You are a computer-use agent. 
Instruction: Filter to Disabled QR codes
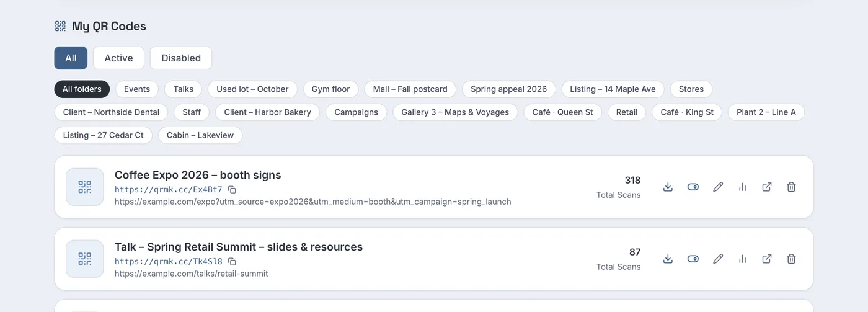(181, 58)
